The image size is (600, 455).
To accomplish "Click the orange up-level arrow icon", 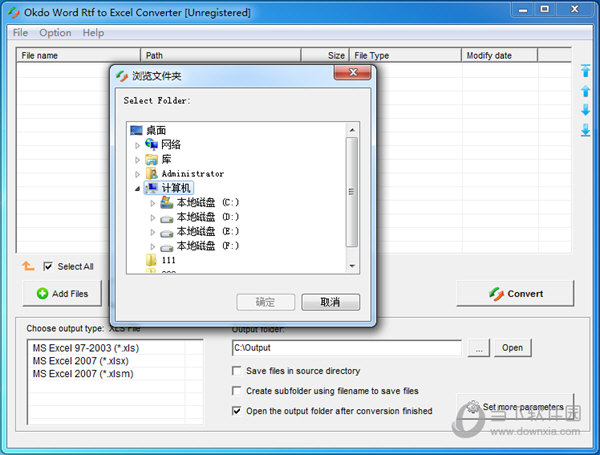I will [x=28, y=266].
